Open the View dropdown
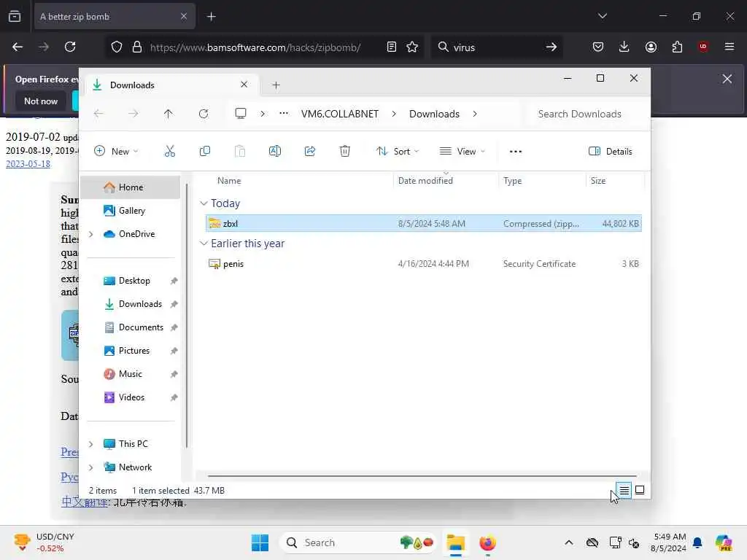Image resolution: width=747 pixels, height=560 pixels. point(462,152)
